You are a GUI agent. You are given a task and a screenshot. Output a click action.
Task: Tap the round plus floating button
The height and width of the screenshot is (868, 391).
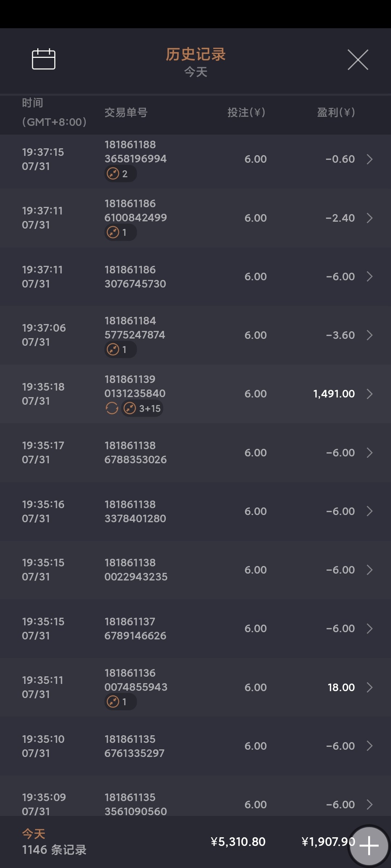pyautogui.click(x=369, y=846)
